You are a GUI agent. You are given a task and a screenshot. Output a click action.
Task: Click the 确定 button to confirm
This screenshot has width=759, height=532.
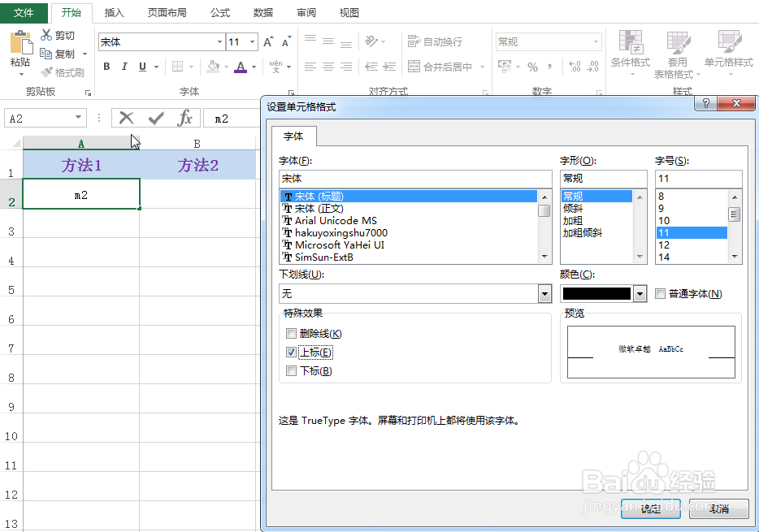pos(650,510)
